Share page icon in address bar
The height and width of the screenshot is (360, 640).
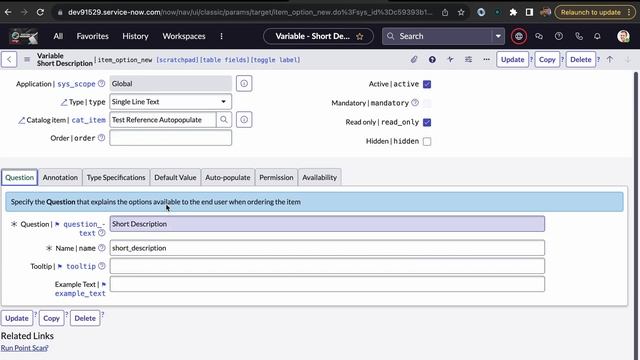pos(445,12)
